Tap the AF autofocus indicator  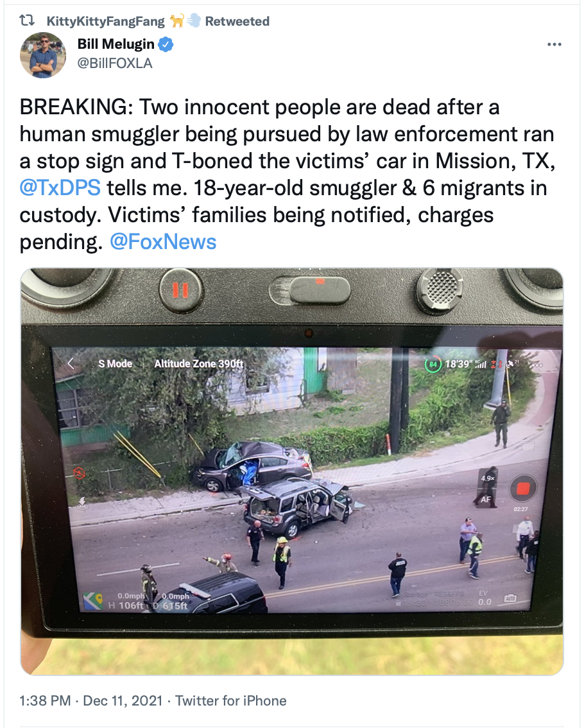pyautogui.click(x=486, y=499)
